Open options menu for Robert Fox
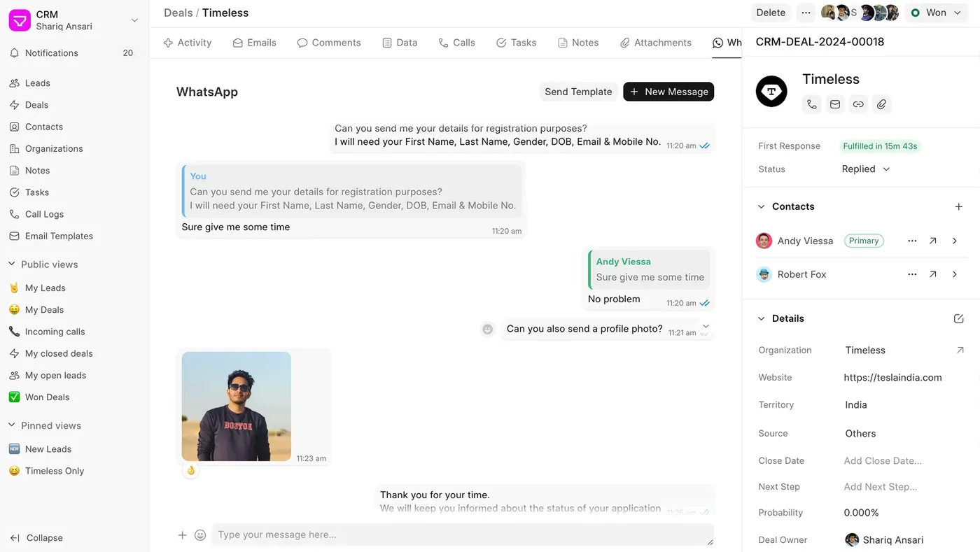Screen dimensions: 980x552 (912, 274)
